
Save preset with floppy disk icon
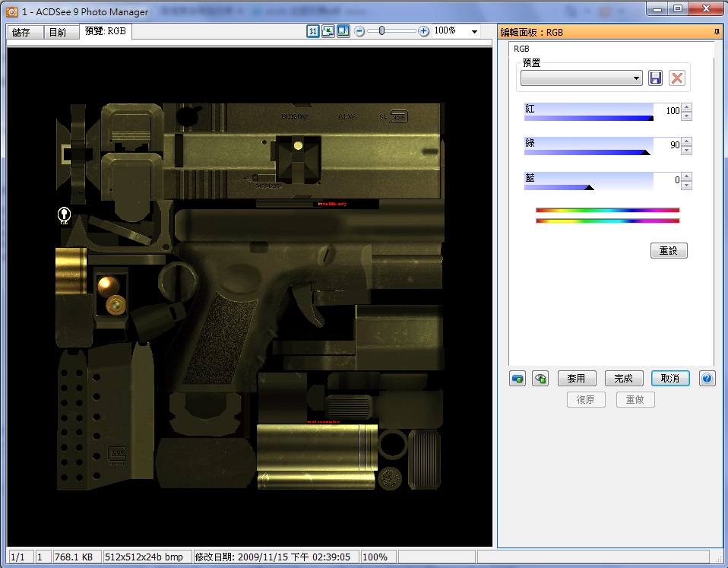(x=656, y=78)
